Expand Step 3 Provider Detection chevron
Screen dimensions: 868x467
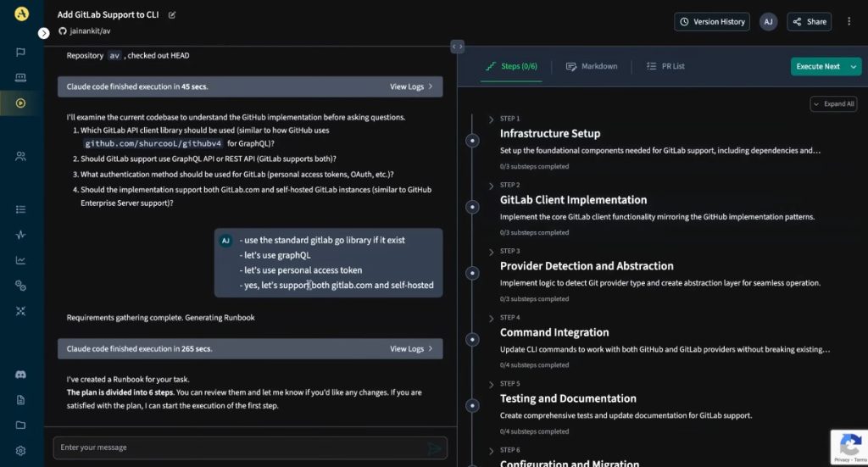492,251
